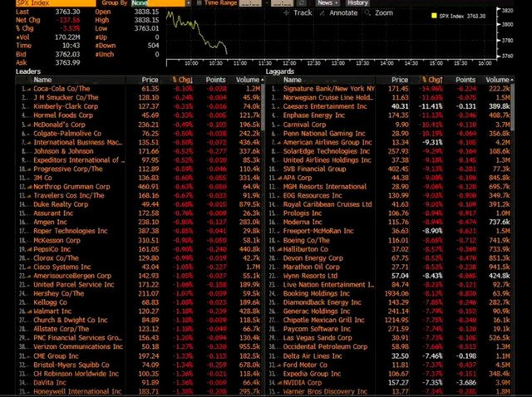
Task: Click the indicator icon beside Coca-Cola Co/The
Action: (x=29, y=89)
